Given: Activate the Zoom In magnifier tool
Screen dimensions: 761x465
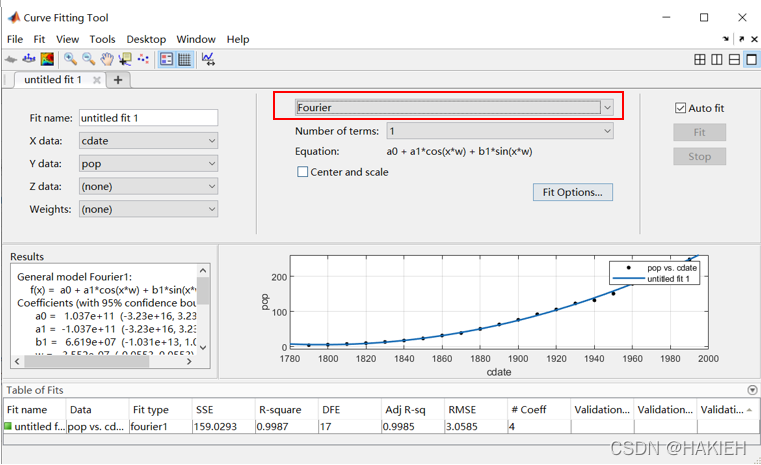Looking at the screenshot, I should (x=70, y=59).
